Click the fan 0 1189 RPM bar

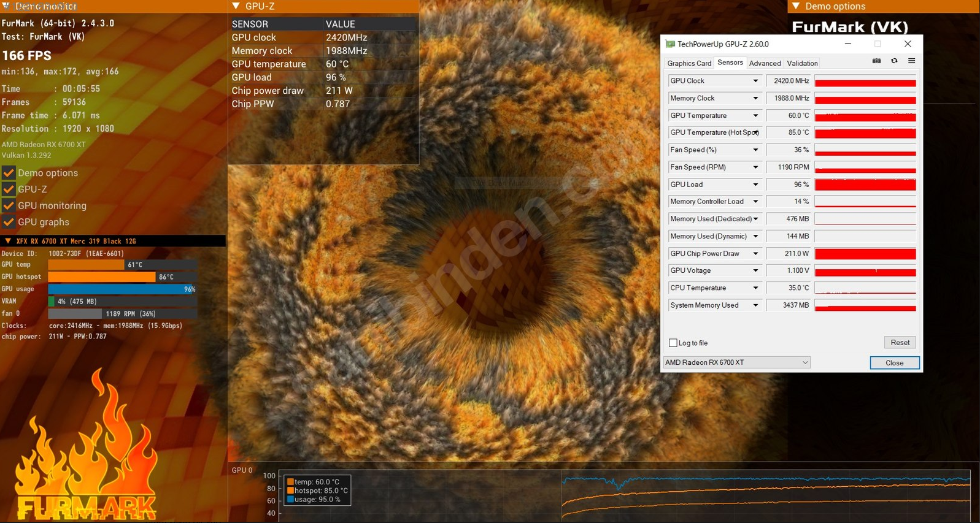pos(123,314)
